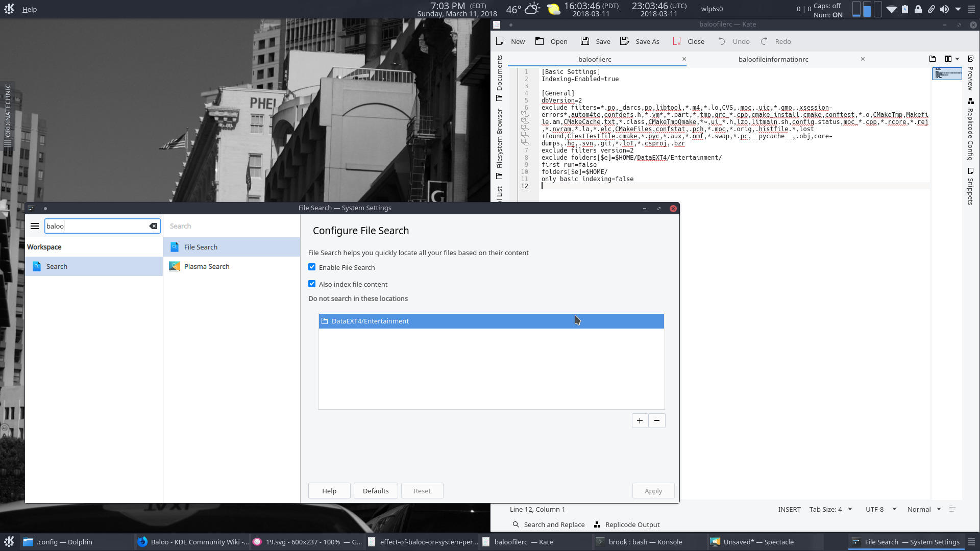Open the UTF-8 encoding dropdown
This screenshot has width=980, height=551.
[881, 509]
